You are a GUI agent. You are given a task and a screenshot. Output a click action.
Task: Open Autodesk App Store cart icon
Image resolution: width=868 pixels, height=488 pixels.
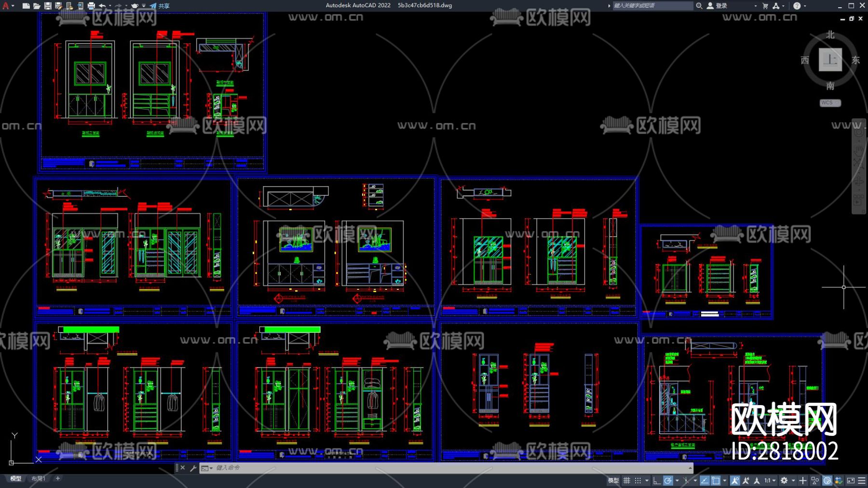click(x=765, y=6)
